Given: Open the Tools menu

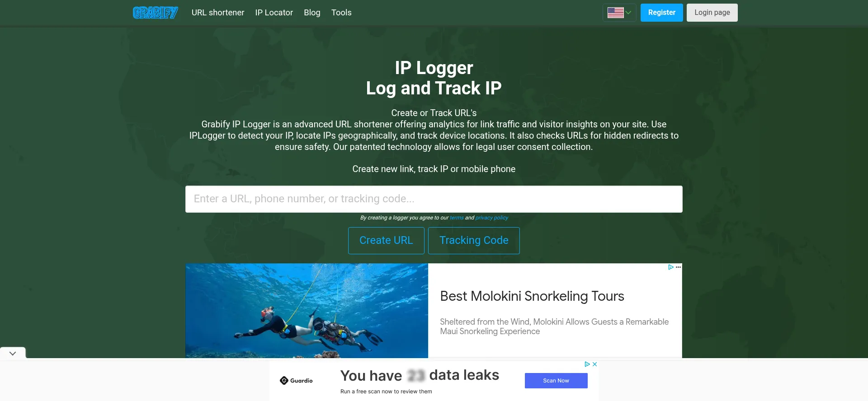Looking at the screenshot, I should pyautogui.click(x=341, y=13).
